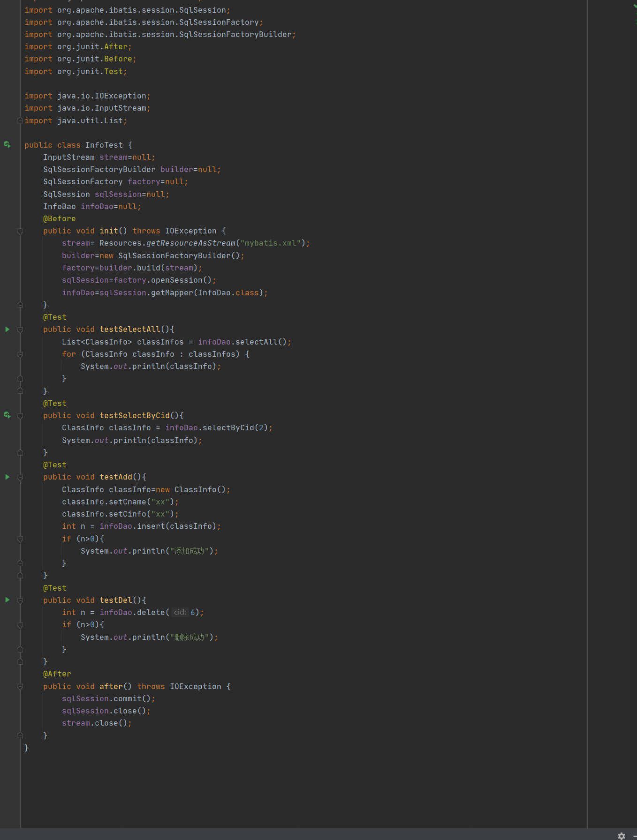Click the @Before annotation
Screen dimensions: 637x840
click(60, 218)
